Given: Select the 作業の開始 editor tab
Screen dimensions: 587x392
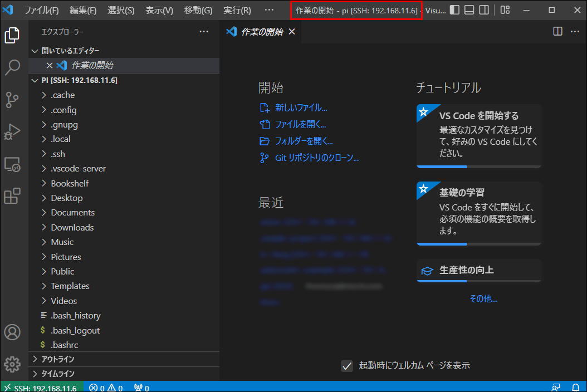Looking at the screenshot, I should click(260, 32).
